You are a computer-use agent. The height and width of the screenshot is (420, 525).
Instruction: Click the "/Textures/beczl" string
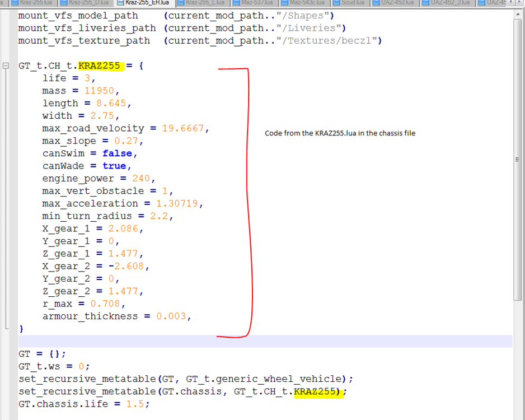point(327,40)
